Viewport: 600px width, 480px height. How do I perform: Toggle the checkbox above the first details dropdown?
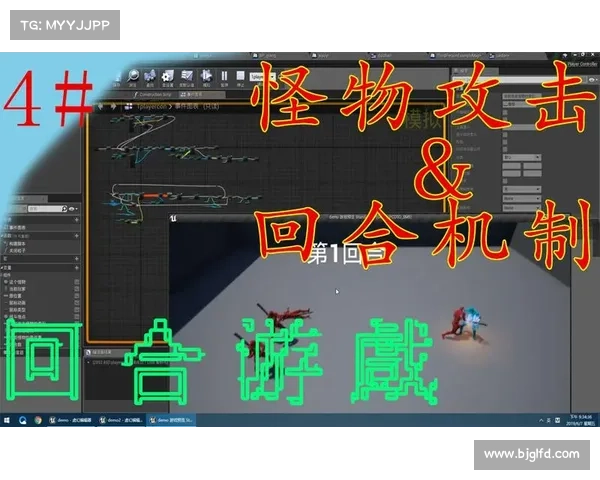tap(505, 149)
